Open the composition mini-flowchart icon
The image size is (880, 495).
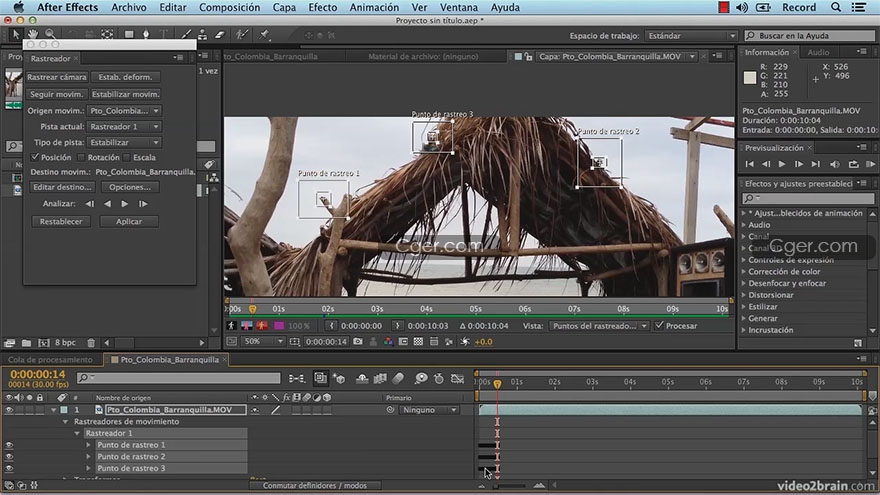click(x=296, y=379)
